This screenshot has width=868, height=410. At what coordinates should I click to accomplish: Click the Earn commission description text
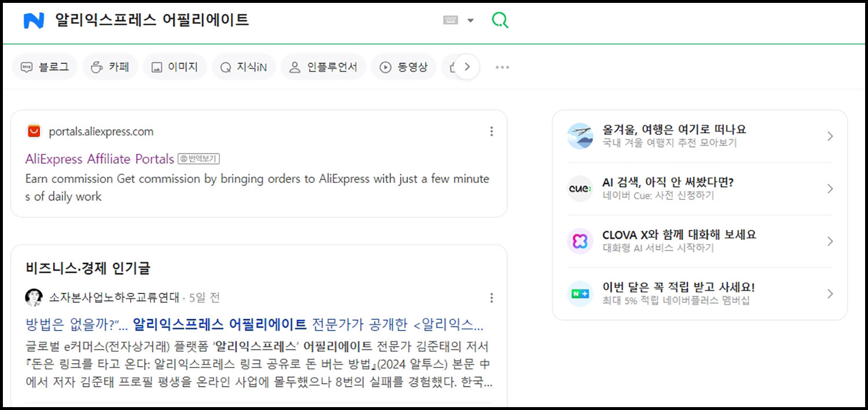pos(257,188)
